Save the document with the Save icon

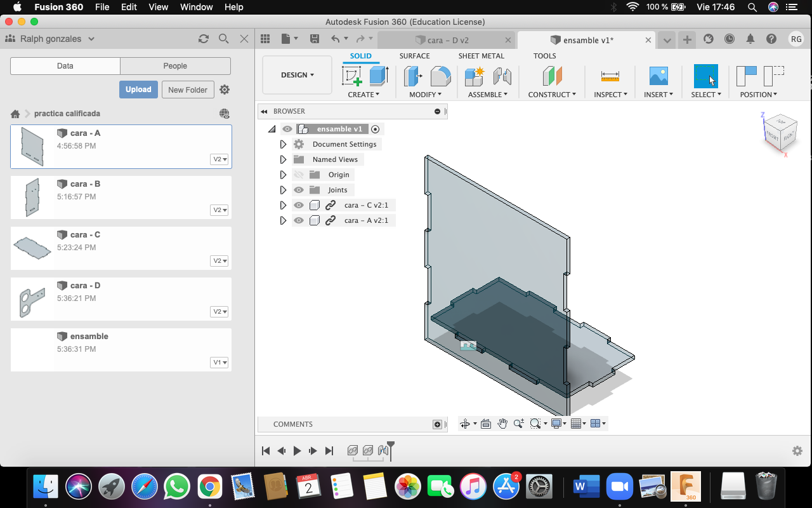point(315,39)
